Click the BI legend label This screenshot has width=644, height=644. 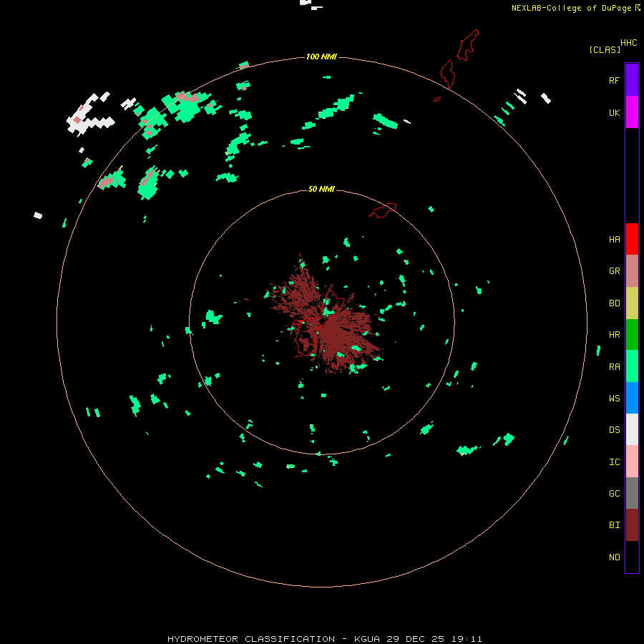[x=614, y=525]
